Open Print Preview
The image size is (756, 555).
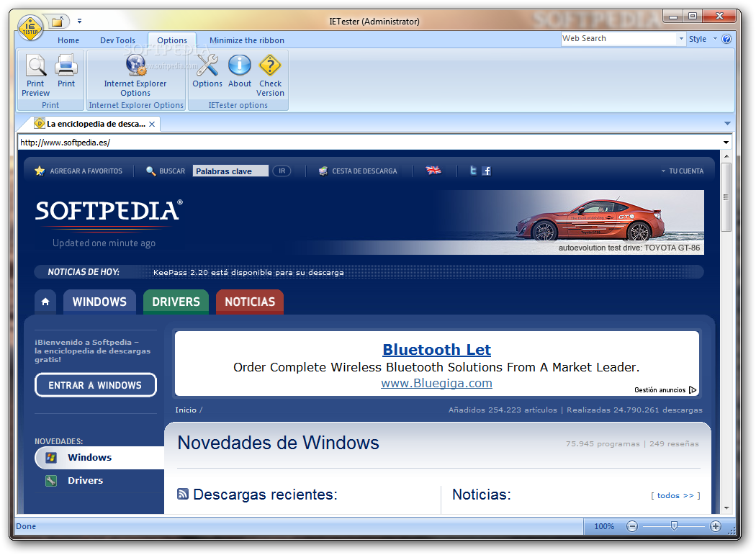[x=36, y=75]
